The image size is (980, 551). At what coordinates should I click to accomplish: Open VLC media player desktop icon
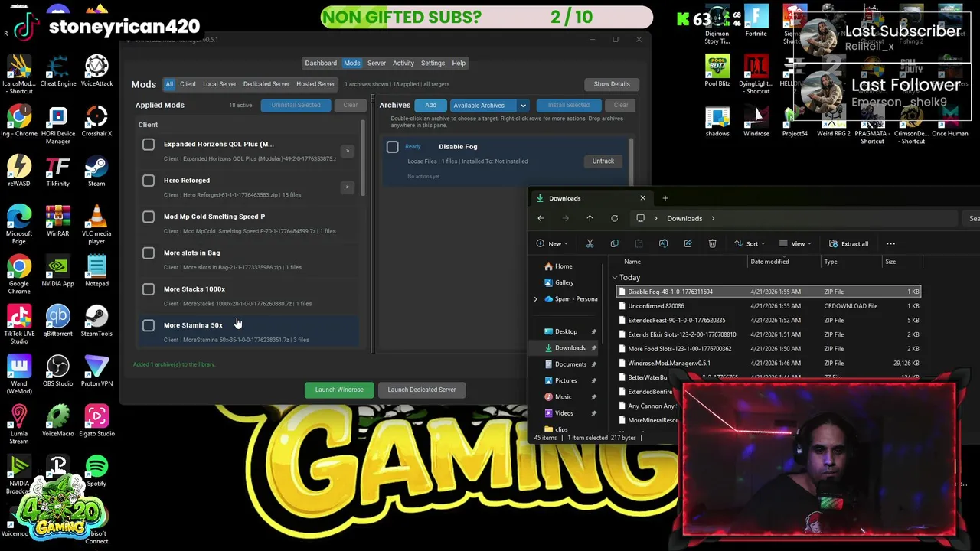(x=96, y=224)
